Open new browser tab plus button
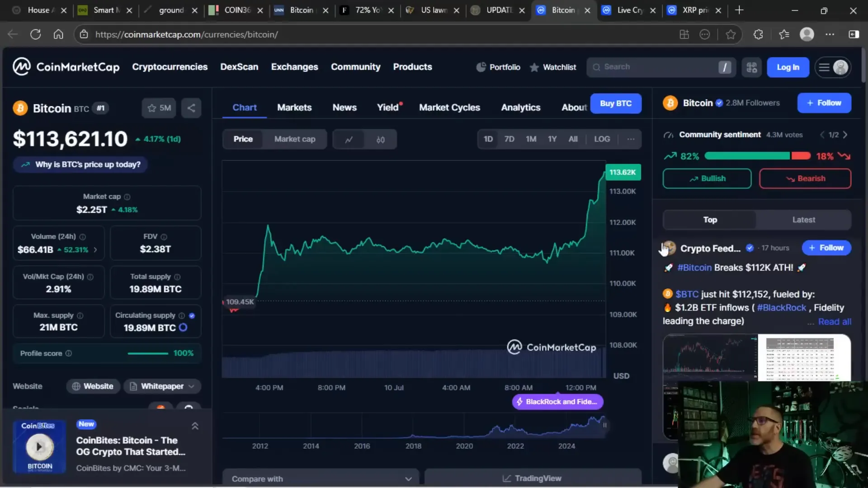 739,10
